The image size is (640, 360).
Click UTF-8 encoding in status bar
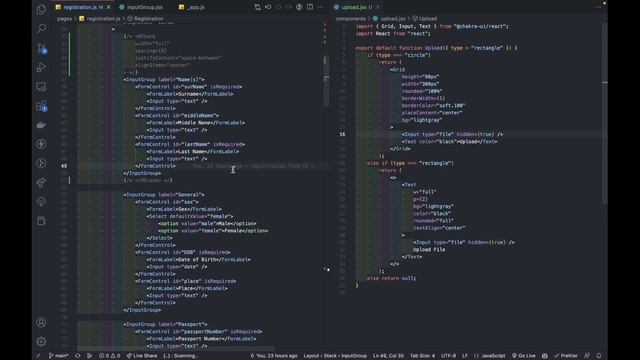coord(448,356)
